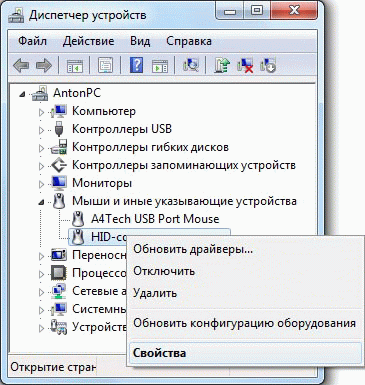Viewport: 365px width, 385px height.
Task: Choose Обновить драйверы from context menu
Action: (246, 249)
